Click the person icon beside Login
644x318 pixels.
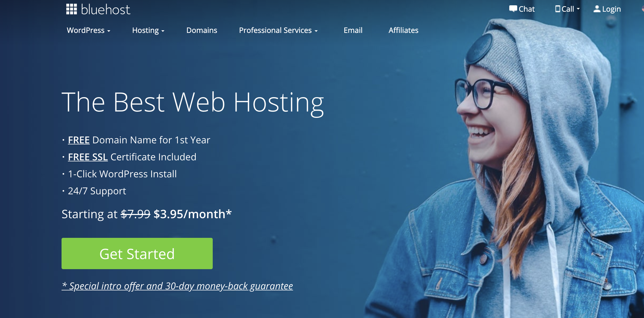597,9
